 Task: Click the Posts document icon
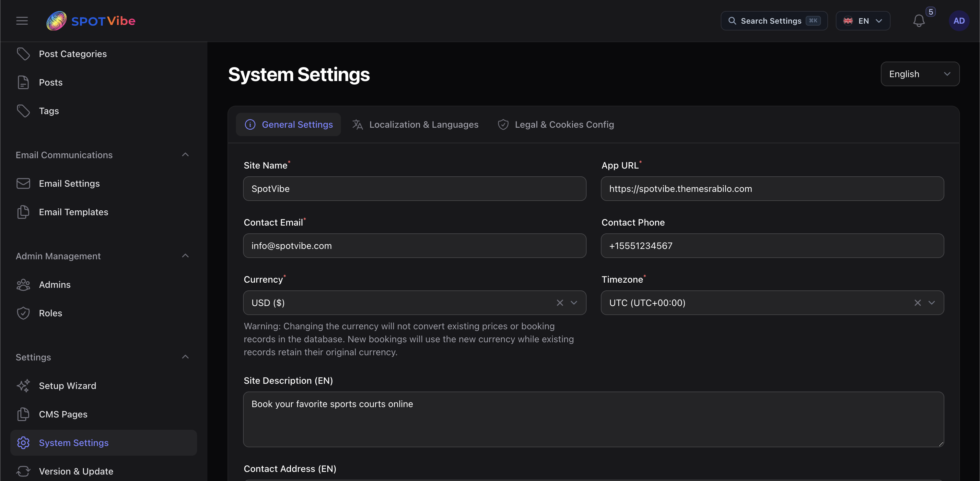(23, 82)
